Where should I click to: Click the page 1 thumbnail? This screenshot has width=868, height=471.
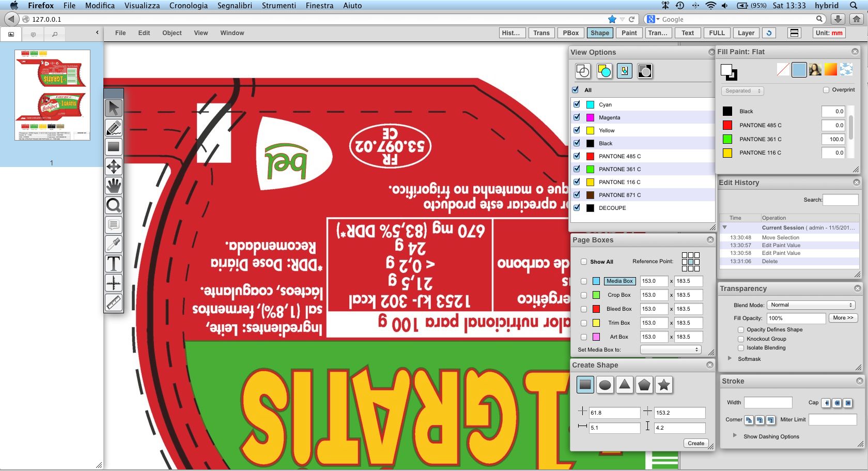52,95
